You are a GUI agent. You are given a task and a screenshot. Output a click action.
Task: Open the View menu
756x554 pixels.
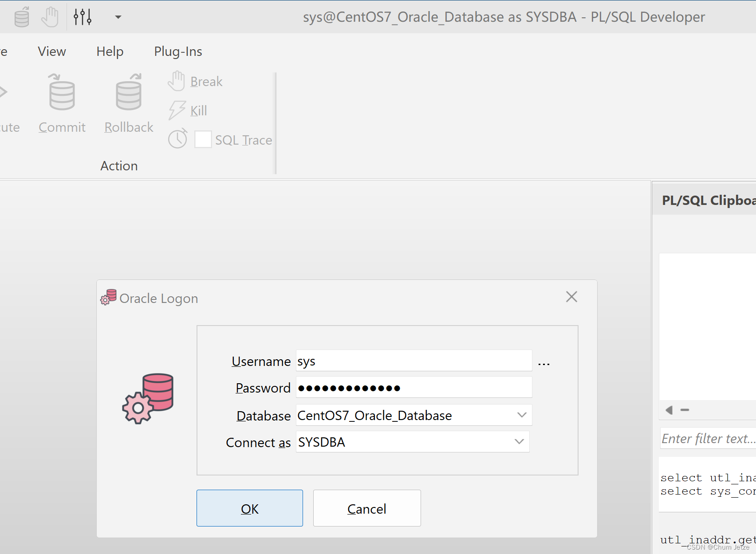[52, 51]
